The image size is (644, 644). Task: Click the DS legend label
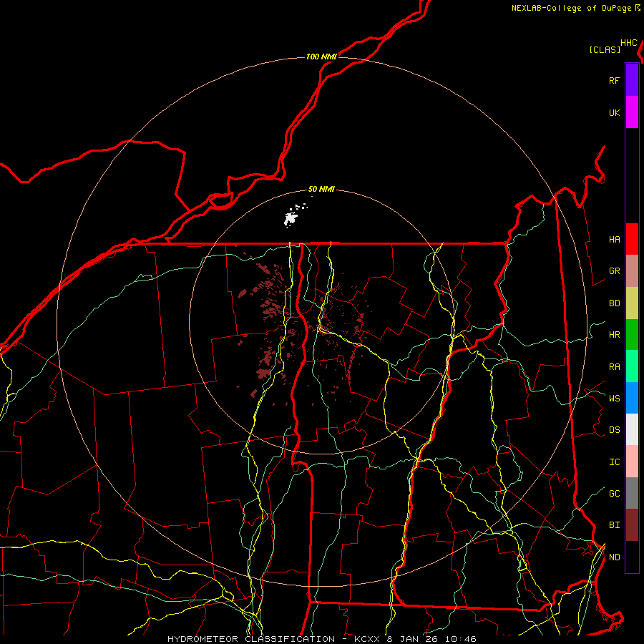pyautogui.click(x=614, y=430)
